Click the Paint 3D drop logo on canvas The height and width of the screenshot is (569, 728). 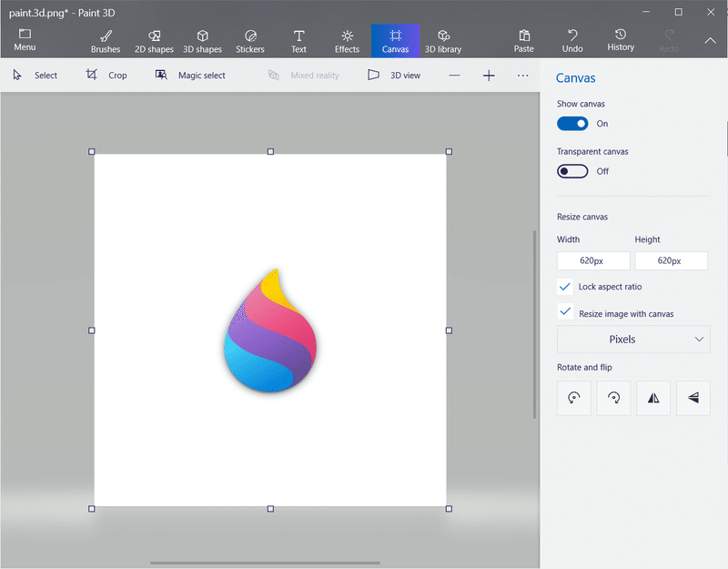click(270, 330)
